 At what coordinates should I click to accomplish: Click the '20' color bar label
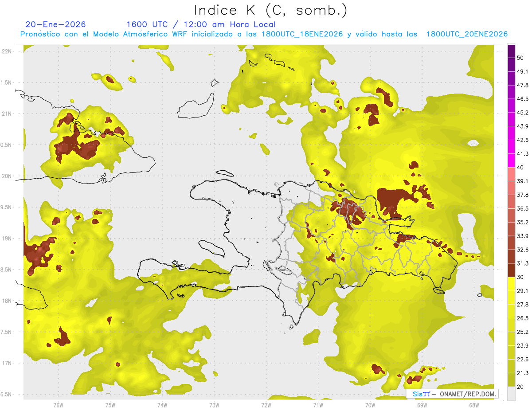click(x=520, y=387)
